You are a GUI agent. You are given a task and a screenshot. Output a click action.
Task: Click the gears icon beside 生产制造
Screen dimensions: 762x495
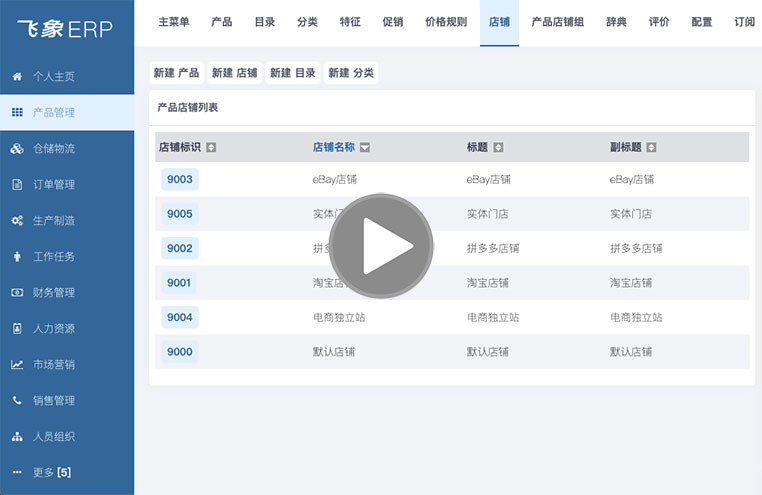coord(17,220)
